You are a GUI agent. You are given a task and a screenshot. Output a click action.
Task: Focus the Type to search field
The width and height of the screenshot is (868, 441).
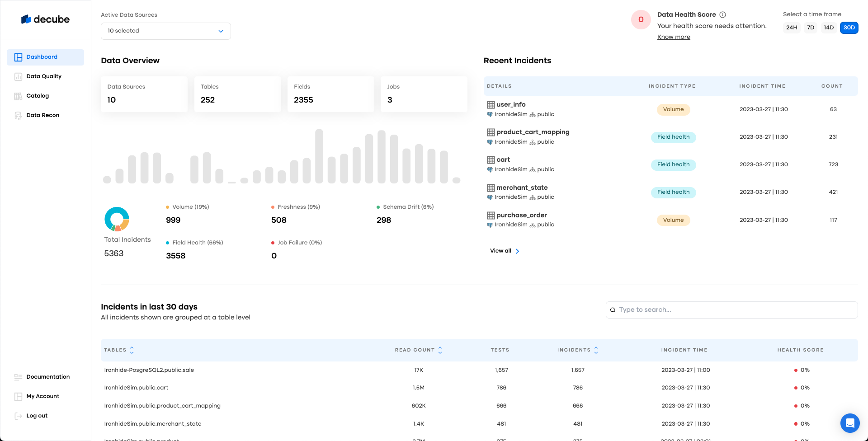(731, 310)
